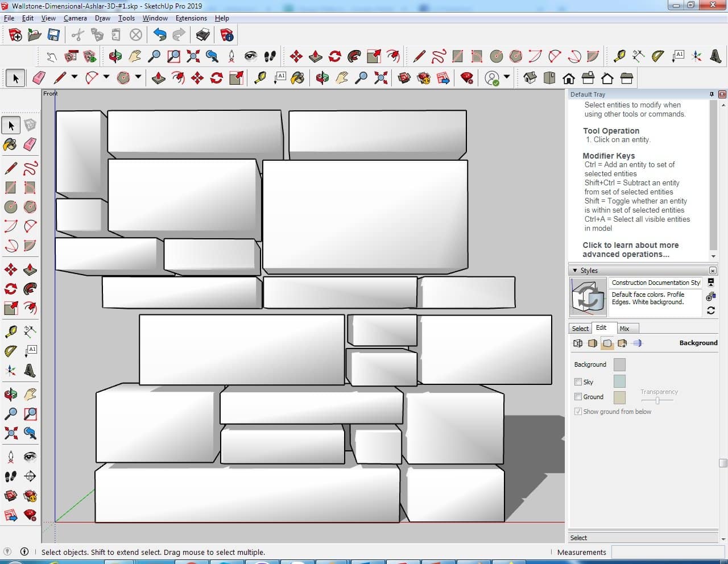Activate the Protractor tool
Screen dimensions: 728x564
(x=658, y=56)
